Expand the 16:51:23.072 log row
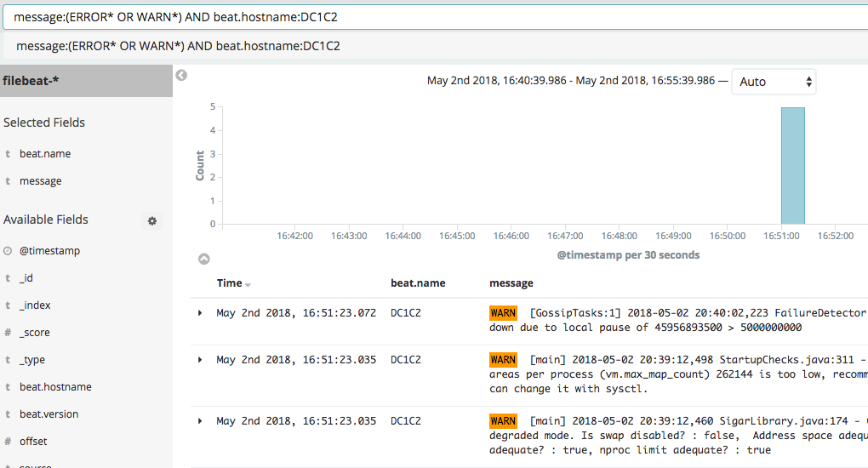This screenshot has height=468, width=868. (200, 313)
